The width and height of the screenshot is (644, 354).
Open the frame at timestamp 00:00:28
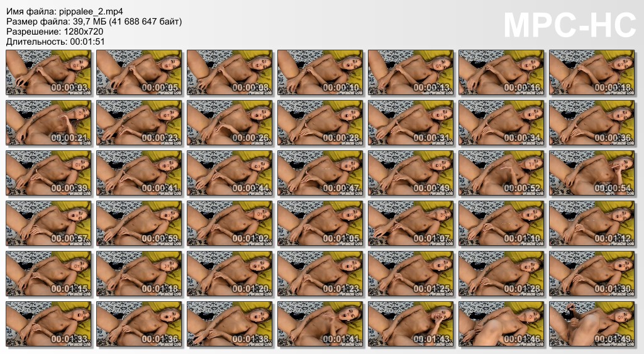(x=320, y=123)
